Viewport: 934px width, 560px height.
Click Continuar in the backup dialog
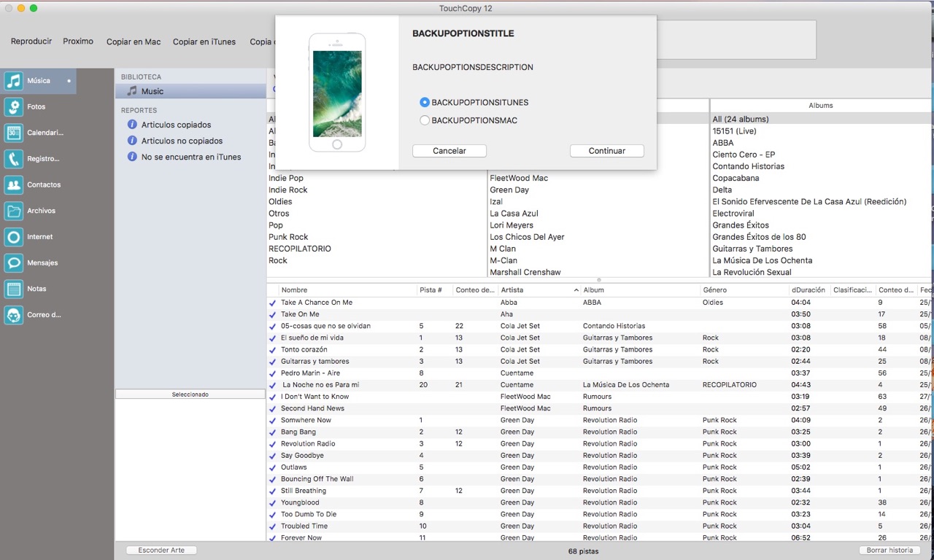(607, 151)
